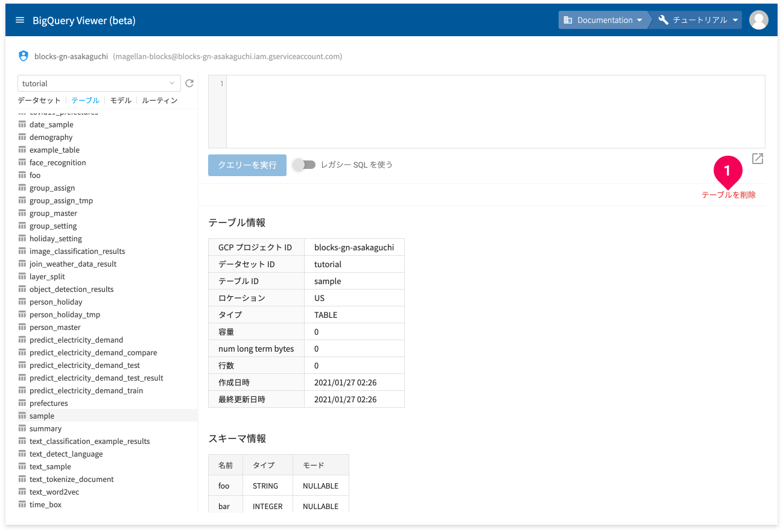The height and width of the screenshot is (532, 783).
Task: Click the table icon next to person_master
Action: (x=22, y=327)
